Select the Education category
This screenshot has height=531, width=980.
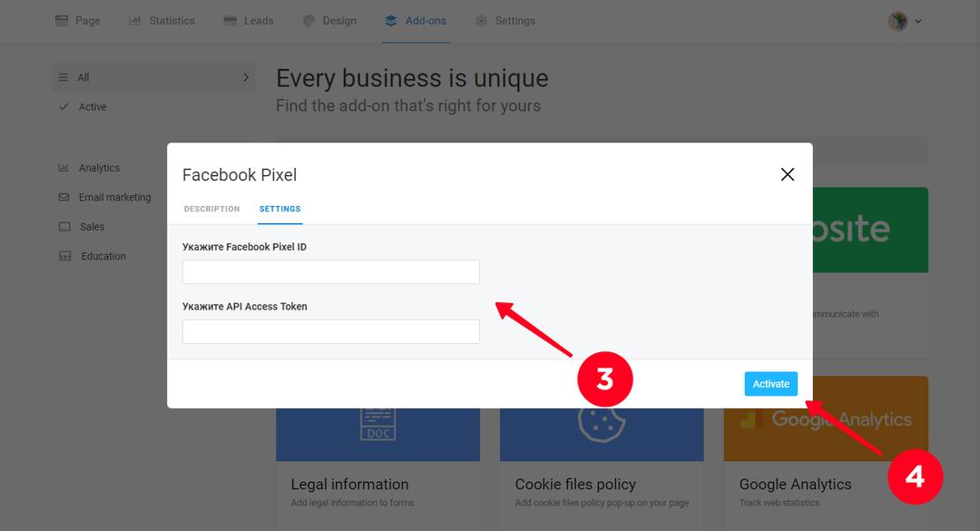click(103, 256)
